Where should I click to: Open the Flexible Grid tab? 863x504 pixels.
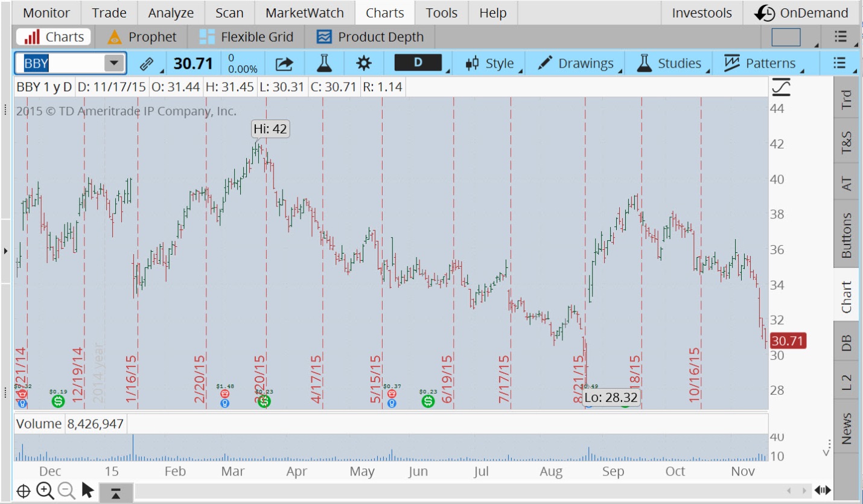click(246, 37)
